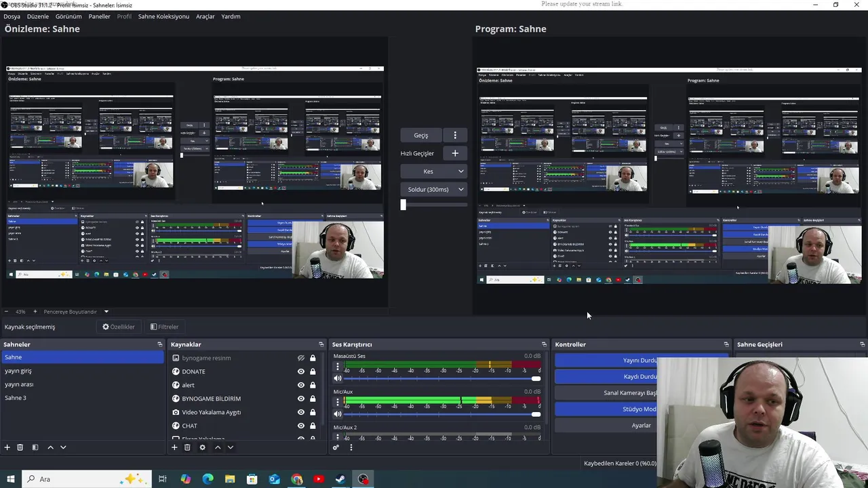Hide the DONATE source
This screenshot has height=488, width=868.
coord(301,371)
